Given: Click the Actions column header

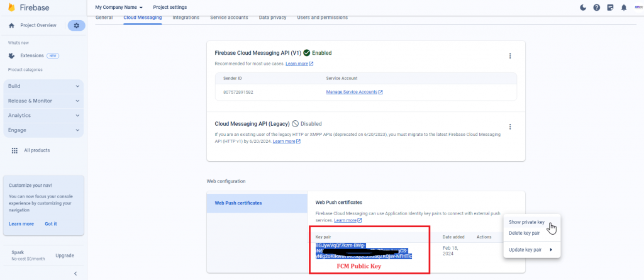Looking at the screenshot, I should pos(484,237).
